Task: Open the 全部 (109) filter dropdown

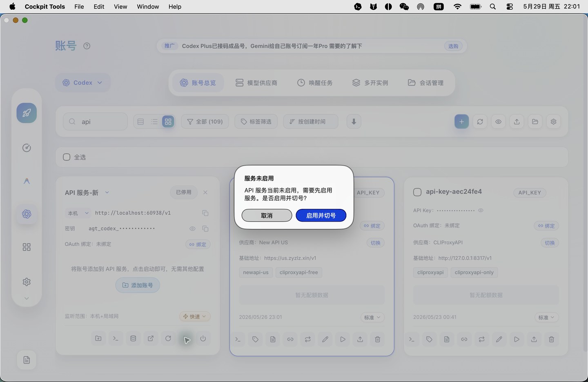Action: tap(205, 122)
